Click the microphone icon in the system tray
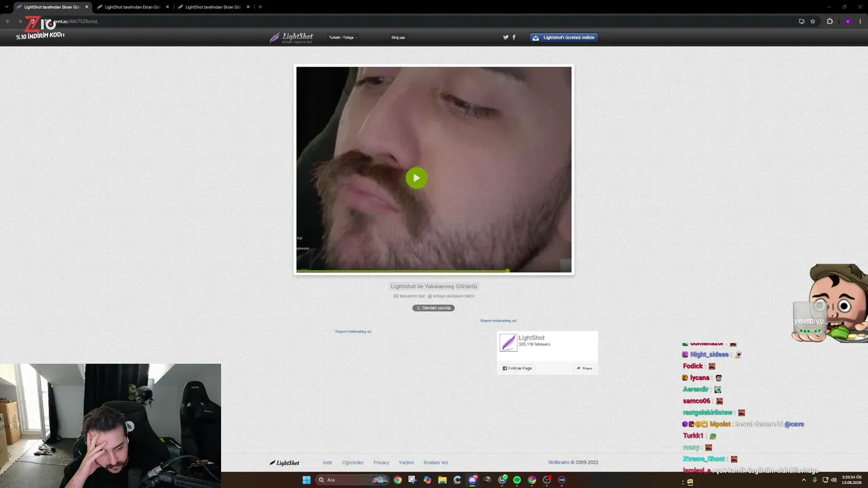Image resolution: width=868 pixels, height=488 pixels. point(814,480)
